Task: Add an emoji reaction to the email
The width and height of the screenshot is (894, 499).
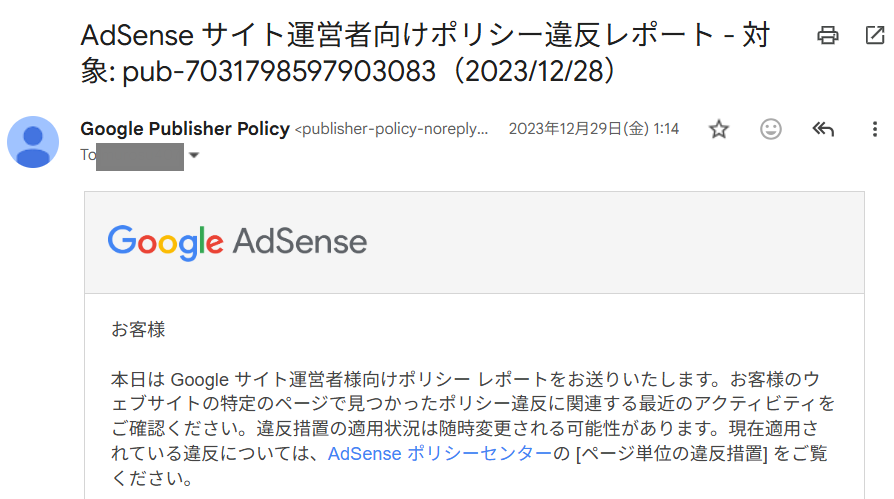Action: coord(771,129)
